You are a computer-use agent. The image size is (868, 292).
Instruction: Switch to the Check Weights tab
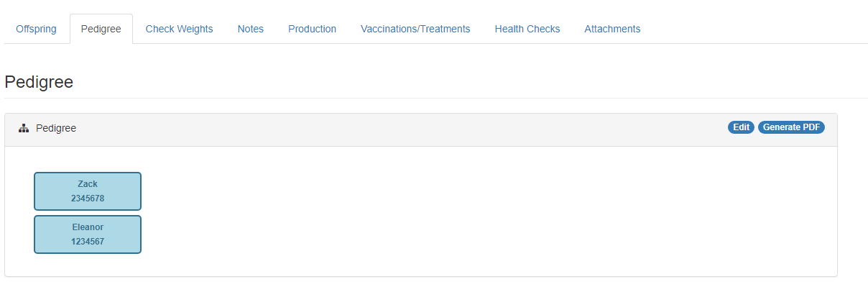(179, 29)
